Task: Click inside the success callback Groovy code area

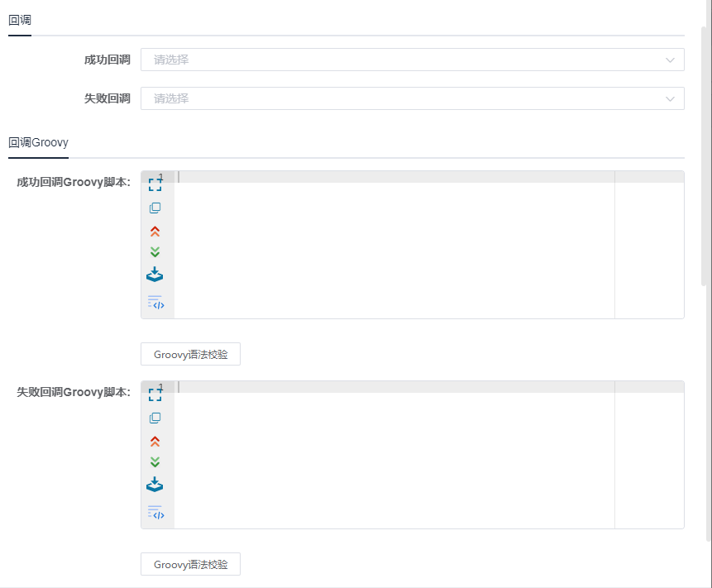Action: [x=389, y=240]
